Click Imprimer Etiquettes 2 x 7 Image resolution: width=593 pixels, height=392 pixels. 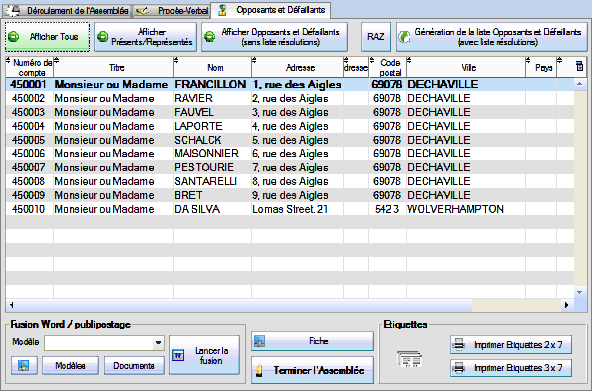pyautogui.click(x=511, y=345)
